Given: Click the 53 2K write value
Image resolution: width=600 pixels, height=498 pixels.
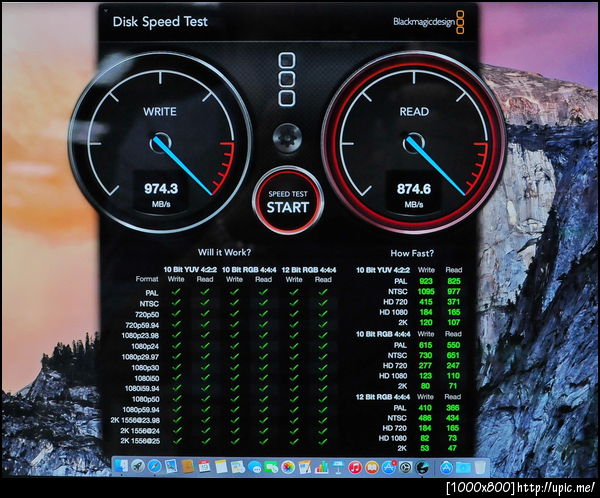Looking at the screenshot, I should (x=425, y=448).
